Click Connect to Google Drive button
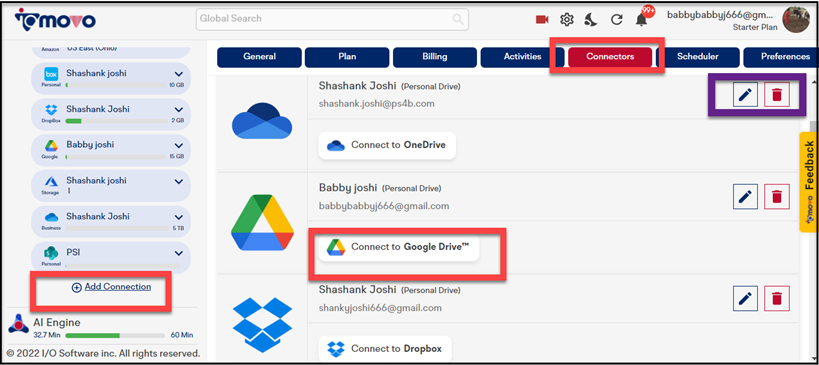The image size is (819, 365). (x=399, y=247)
